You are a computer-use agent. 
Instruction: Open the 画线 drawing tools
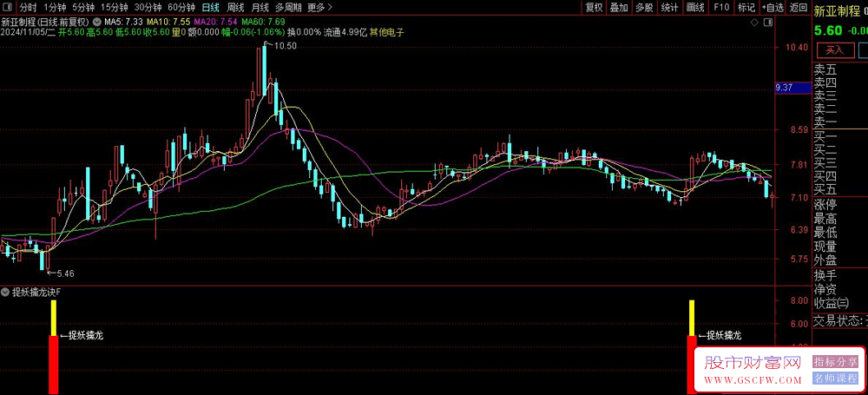point(695,7)
